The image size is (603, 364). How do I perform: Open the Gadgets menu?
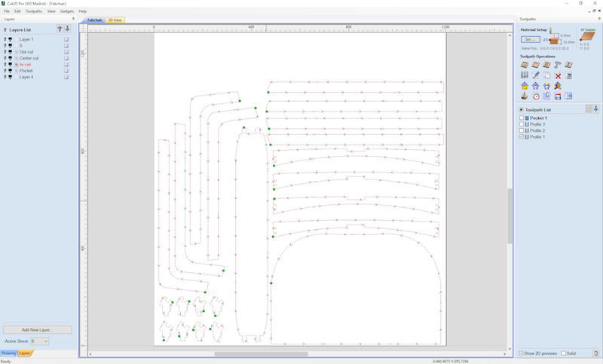click(67, 11)
